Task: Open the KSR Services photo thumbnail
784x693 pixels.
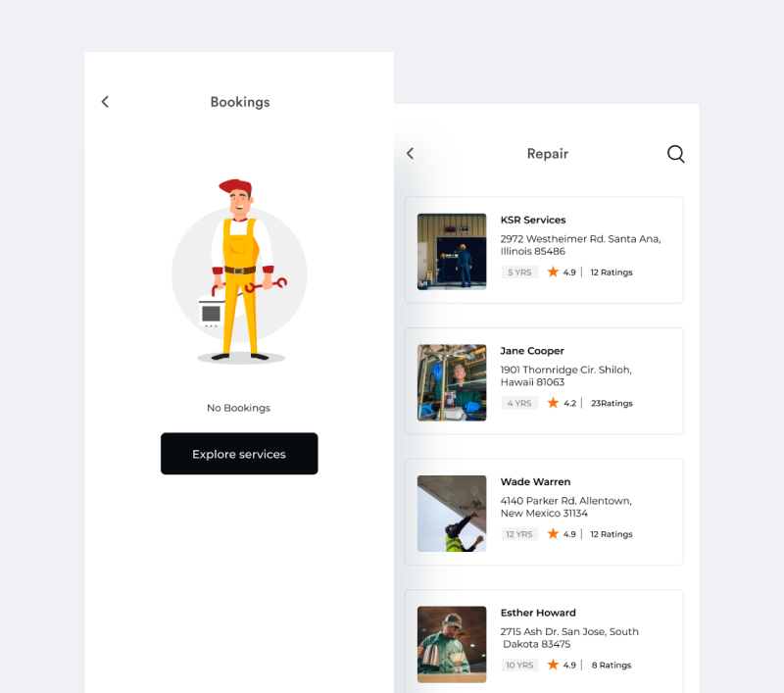Action: [x=452, y=252]
